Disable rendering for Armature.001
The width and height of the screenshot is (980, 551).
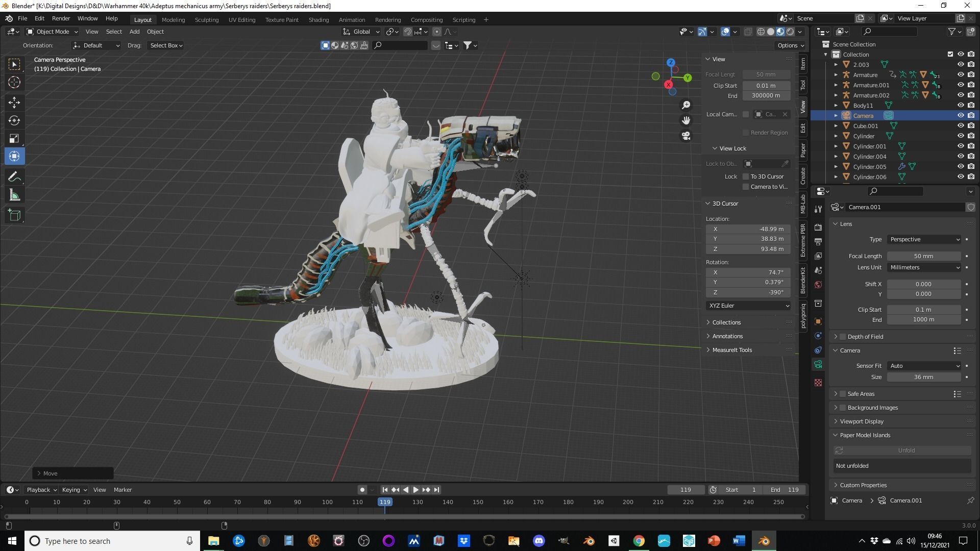[971, 85]
